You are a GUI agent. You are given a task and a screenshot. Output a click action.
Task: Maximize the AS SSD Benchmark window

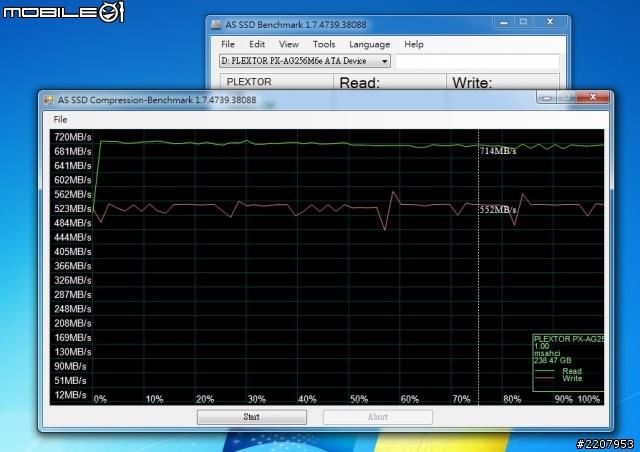[524, 22]
